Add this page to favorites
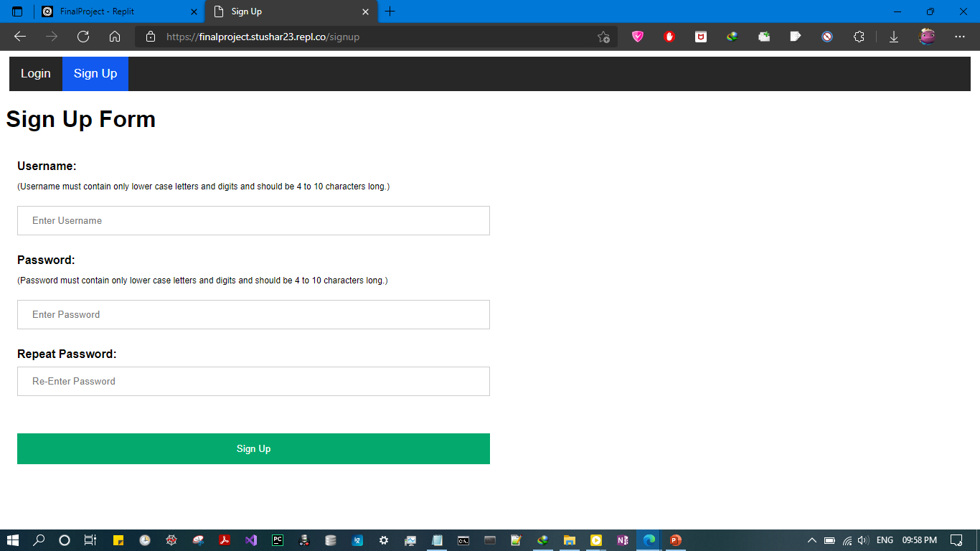Viewport: 980px width, 551px height. [x=603, y=37]
